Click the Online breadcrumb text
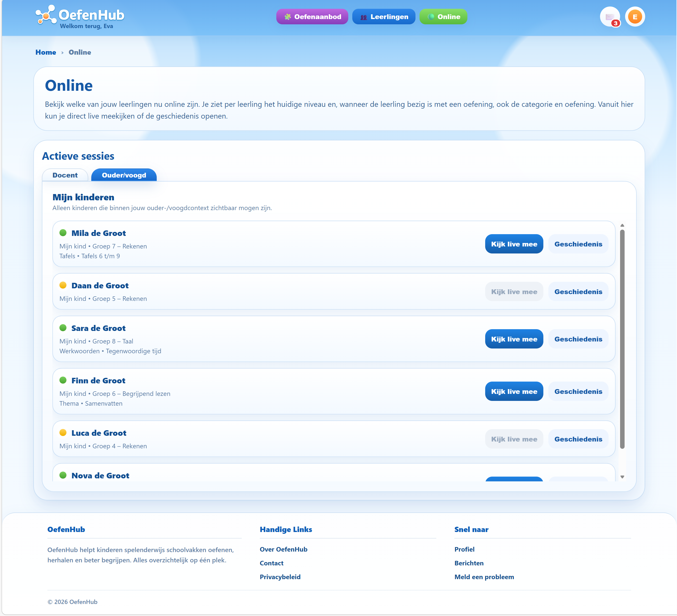 point(79,52)
